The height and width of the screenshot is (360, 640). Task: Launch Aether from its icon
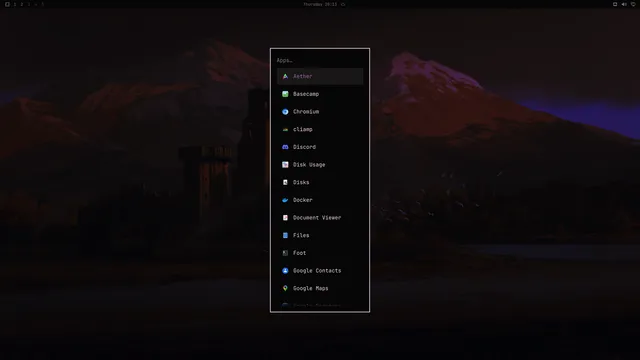coord(285,76)
